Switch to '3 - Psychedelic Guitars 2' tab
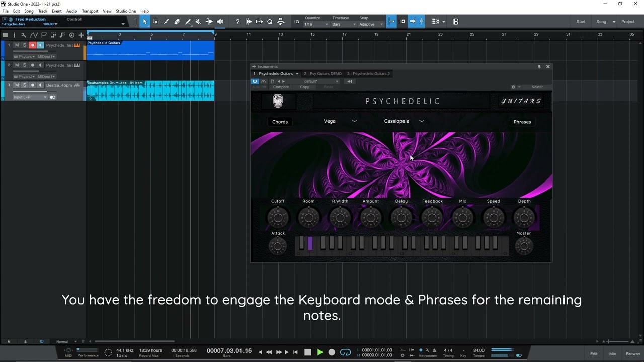 (x=368, y=74)
